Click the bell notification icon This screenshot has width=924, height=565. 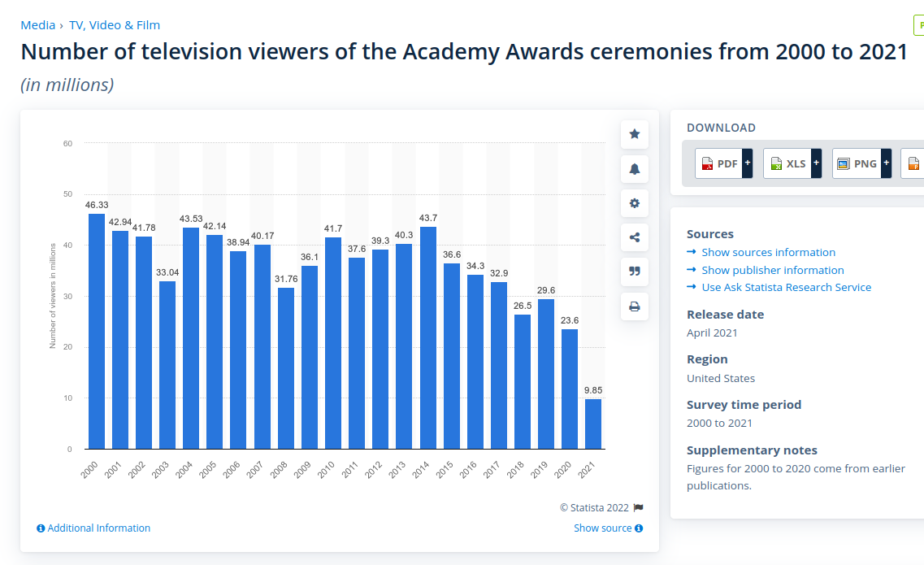(635, 169)
